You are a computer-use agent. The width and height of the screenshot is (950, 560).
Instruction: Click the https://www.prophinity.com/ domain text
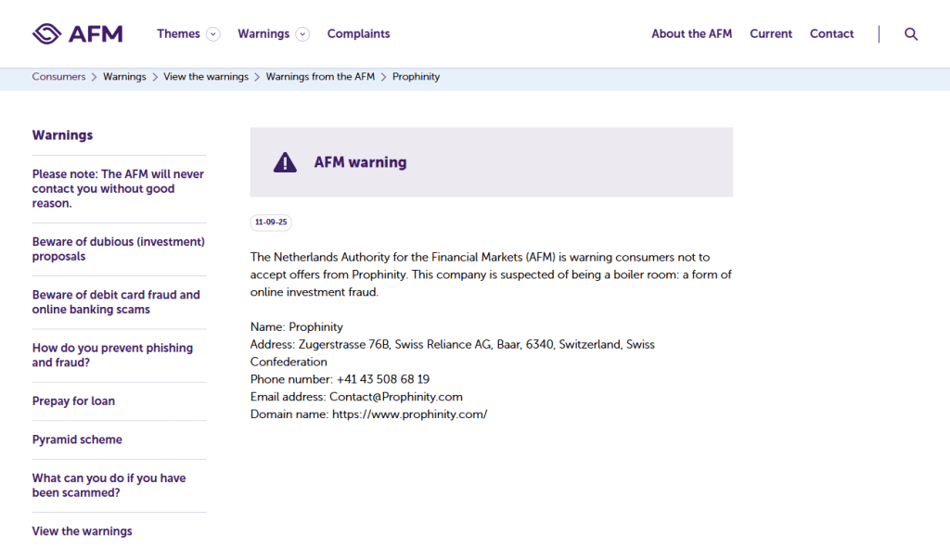[409, 414]
